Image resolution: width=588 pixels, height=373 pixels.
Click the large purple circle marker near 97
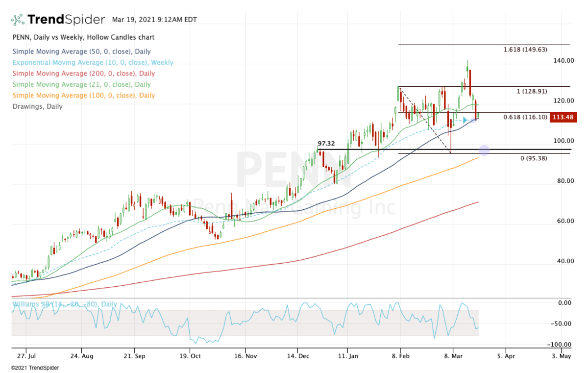484,150
